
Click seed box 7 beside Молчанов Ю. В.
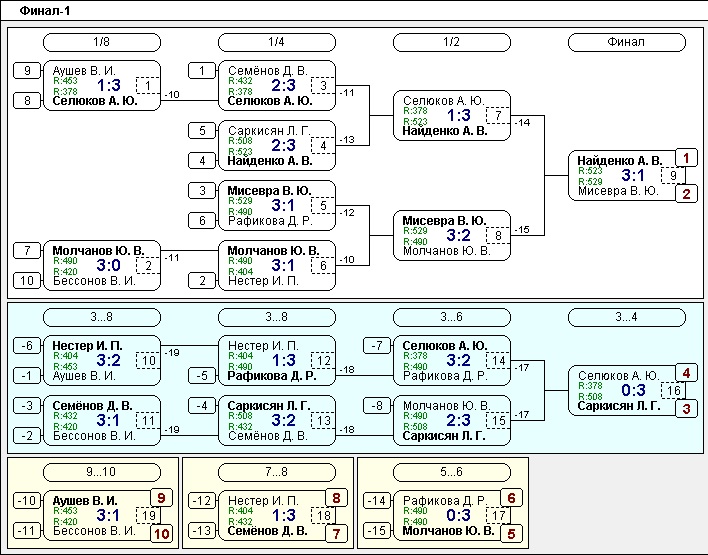point(27,250)
